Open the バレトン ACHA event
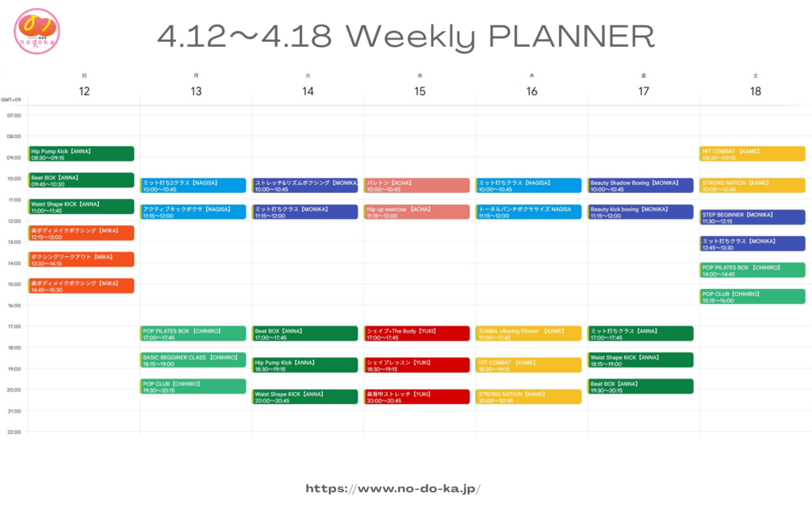 (418, 185)
